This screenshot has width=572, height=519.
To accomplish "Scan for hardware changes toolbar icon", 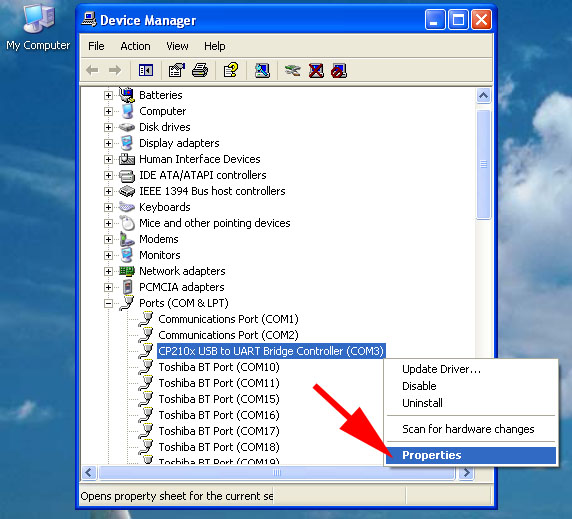I will click(262, 70).
